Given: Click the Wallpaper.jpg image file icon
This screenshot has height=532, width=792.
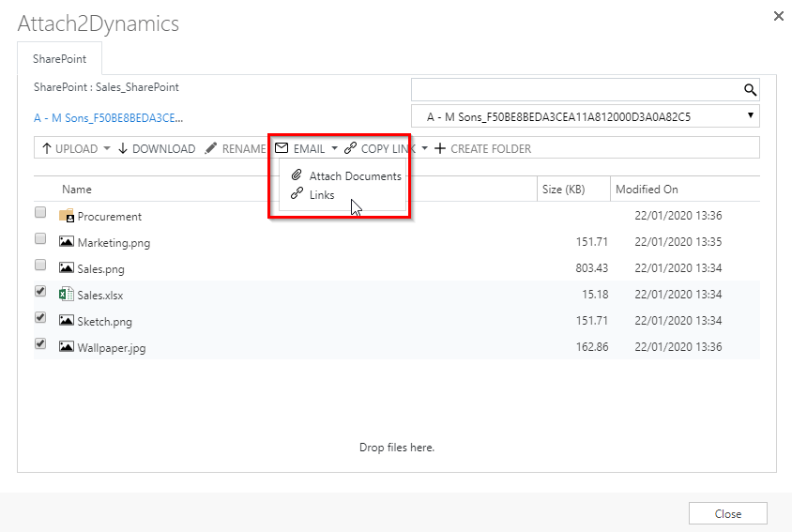Looking at the screenshot, I should [67, 346].
